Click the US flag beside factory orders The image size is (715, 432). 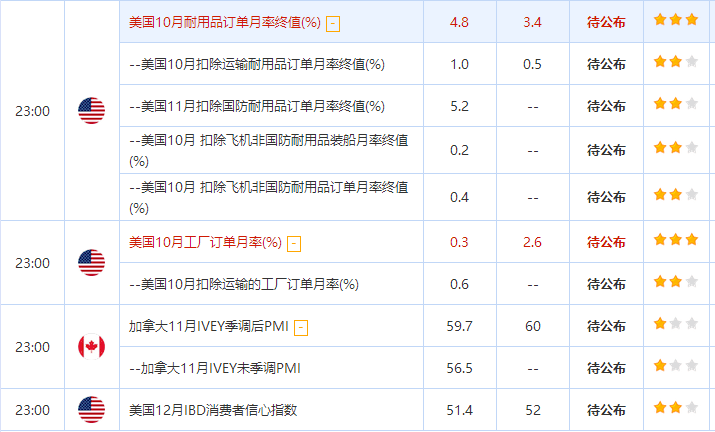point(91,263)
